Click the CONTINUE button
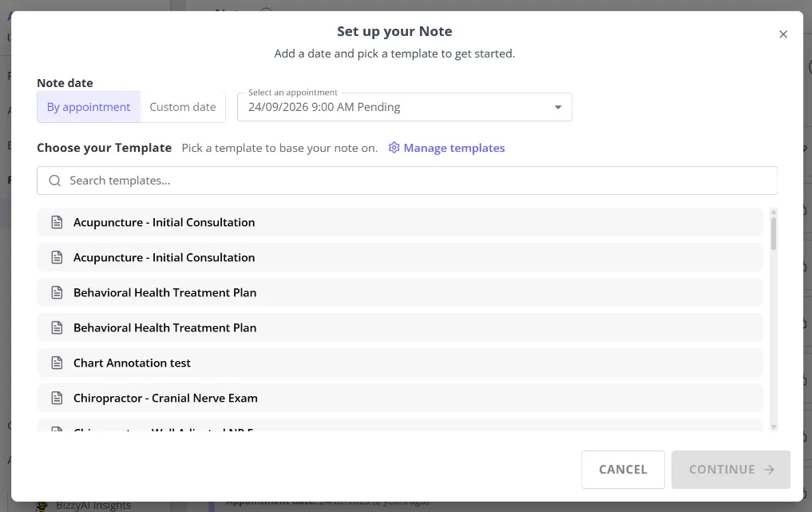The height and width of the screenshot is (512, 812). 731,470
